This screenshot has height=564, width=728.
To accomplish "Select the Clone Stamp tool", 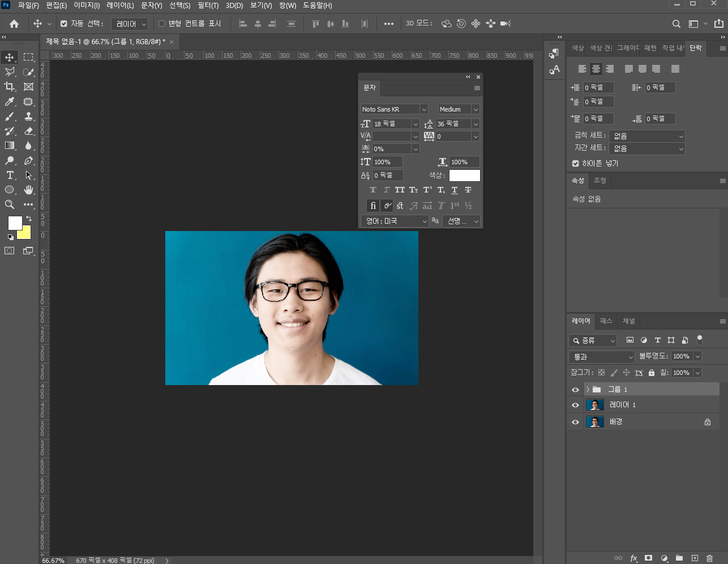I will tap(28, 116).
